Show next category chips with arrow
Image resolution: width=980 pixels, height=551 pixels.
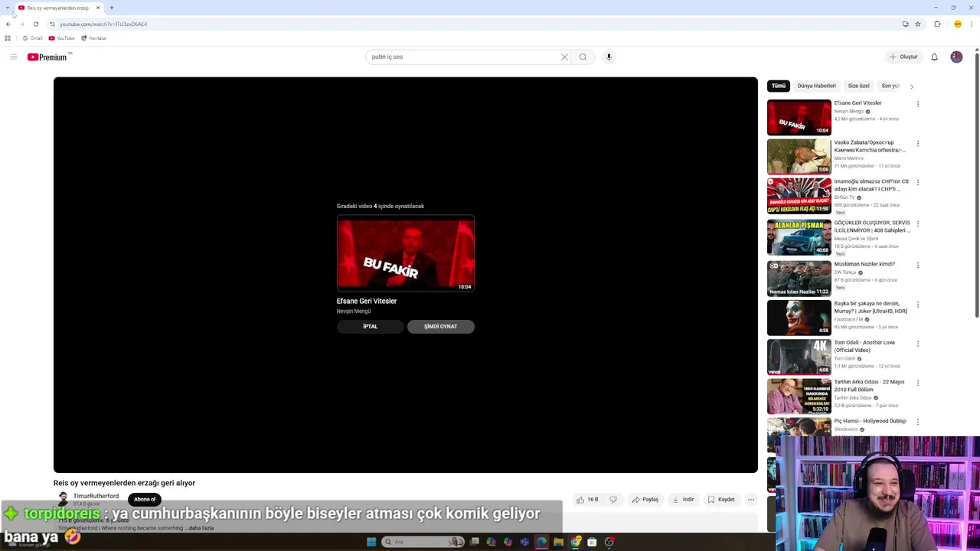(x=911, y=86)
